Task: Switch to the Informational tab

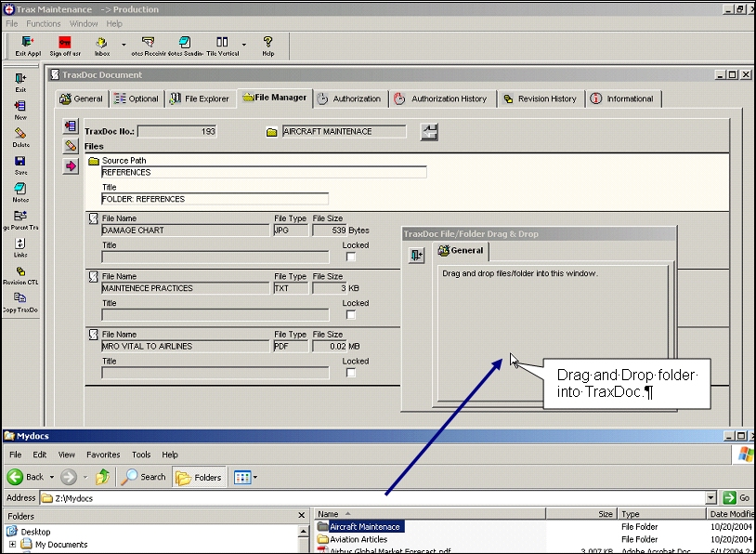Action: point(623,99)
